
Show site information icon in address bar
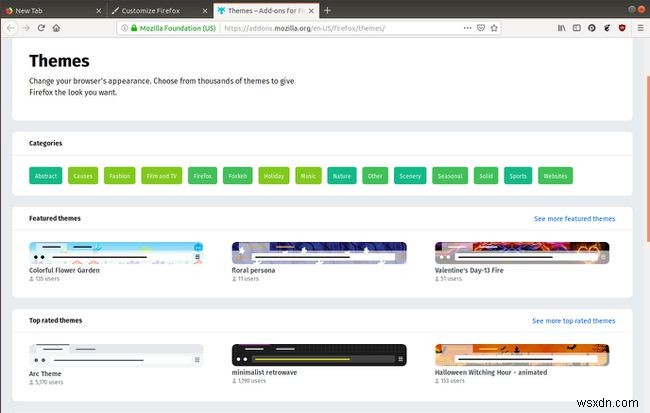(x=124, y=28)
